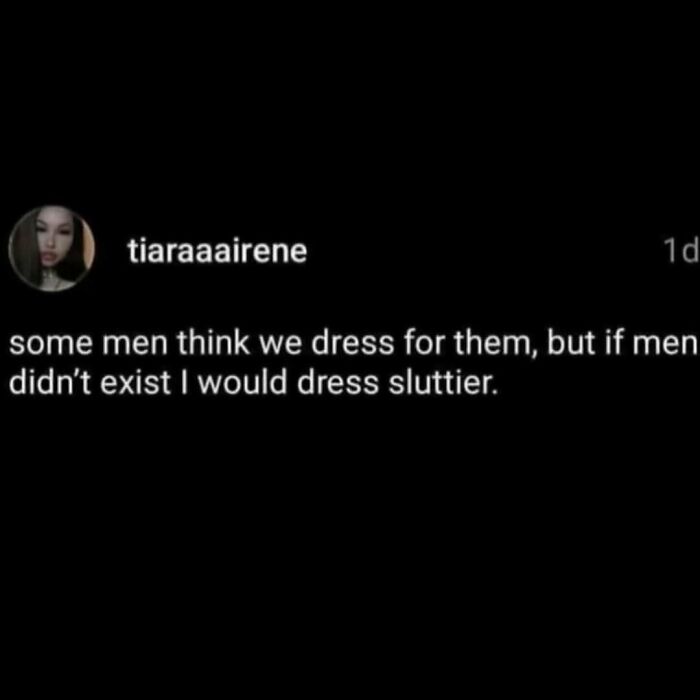Tap the circular avatar beside the username
The image size is (700, 700).
pos(51,249)
